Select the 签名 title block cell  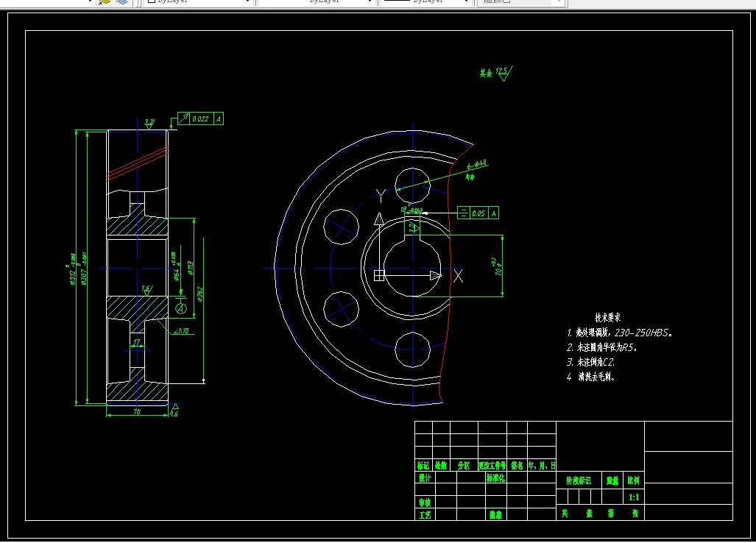tap(517, 466)
